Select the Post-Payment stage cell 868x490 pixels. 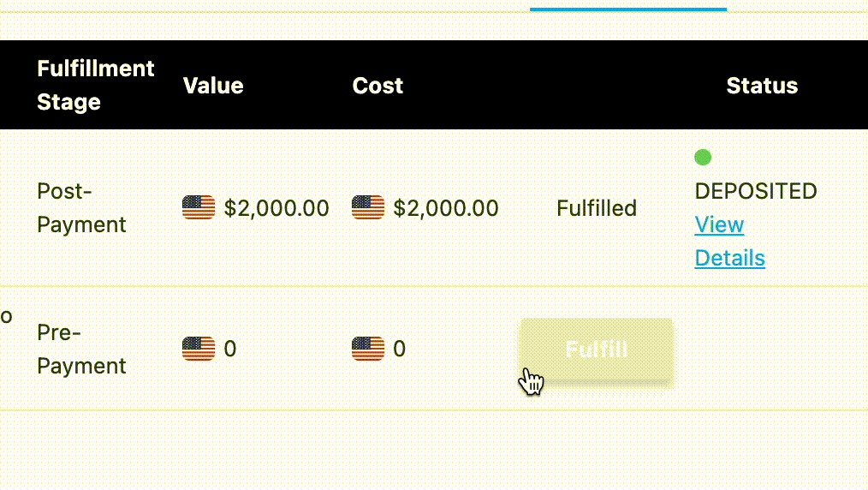(81, 208)
